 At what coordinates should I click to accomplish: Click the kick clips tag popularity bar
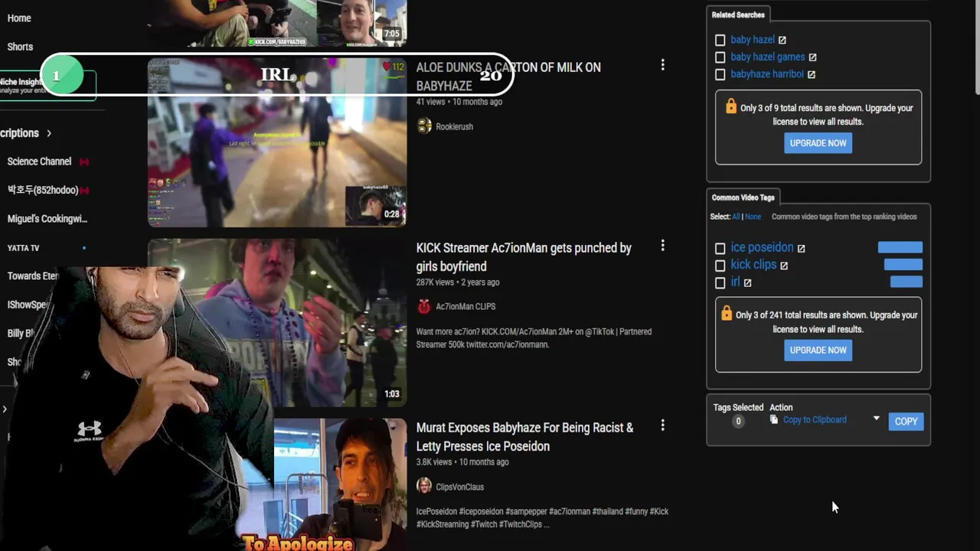click(x=903, y=265)
